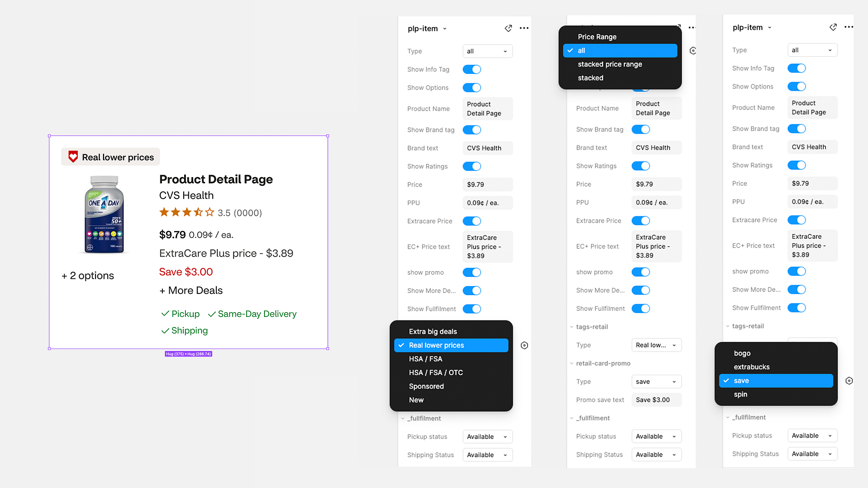
Task: Edit PPU field in right panel
Action: [x=812, y=202]
